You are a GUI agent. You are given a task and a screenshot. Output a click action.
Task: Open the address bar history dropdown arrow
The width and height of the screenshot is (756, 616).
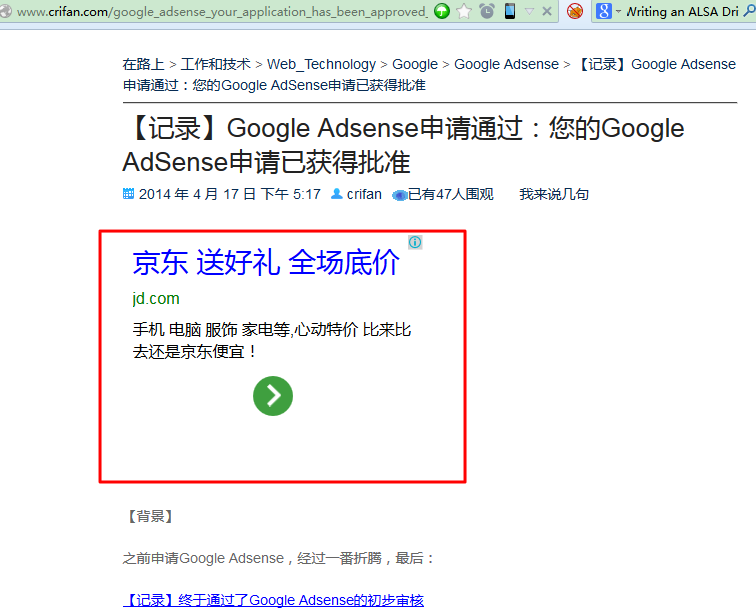(x=529, y=11)
